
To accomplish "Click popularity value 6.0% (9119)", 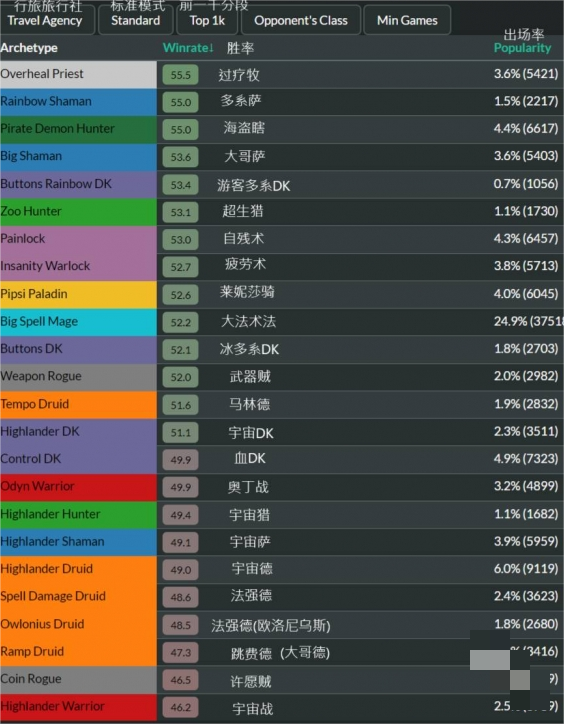I will point(526,568).
